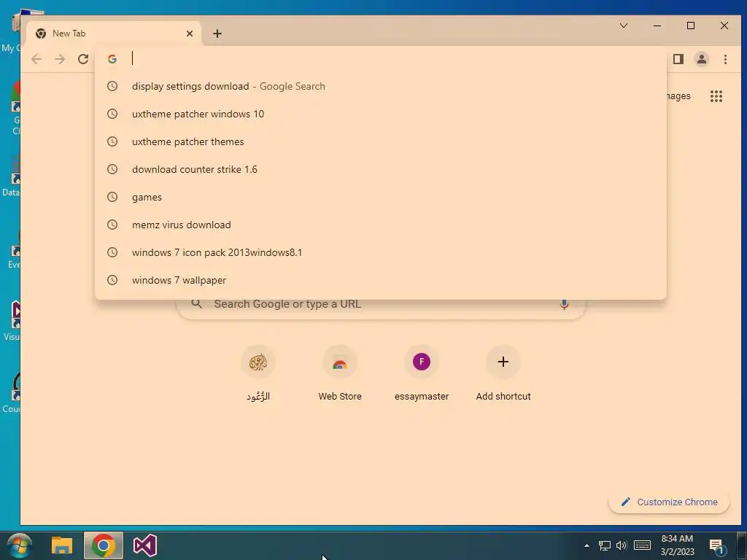Click the Chrome taskbar icon
This screenshot has width=747, height=560.
tap(104, 545)
